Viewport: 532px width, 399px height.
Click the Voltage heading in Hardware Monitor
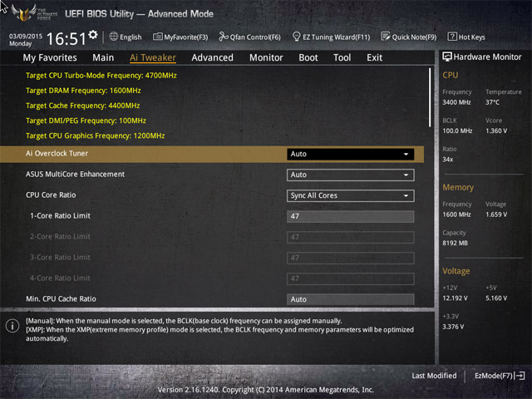(x=456, y=271)
